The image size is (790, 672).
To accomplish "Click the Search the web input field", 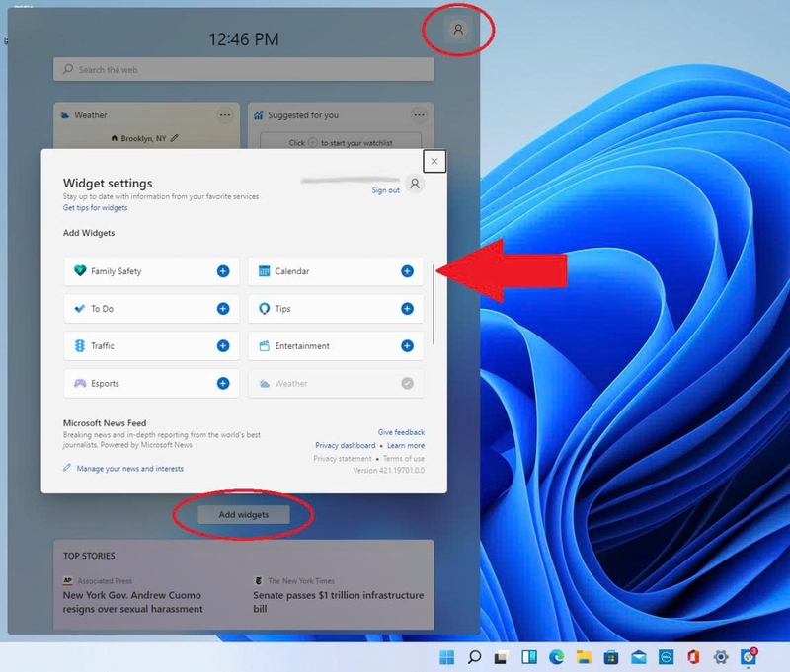I will tap(244, 69).
